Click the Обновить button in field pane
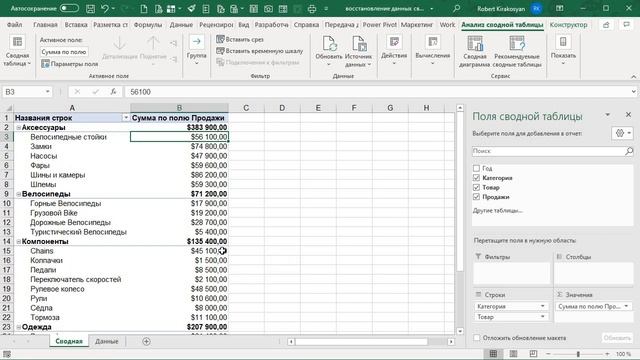 (617, 338)
